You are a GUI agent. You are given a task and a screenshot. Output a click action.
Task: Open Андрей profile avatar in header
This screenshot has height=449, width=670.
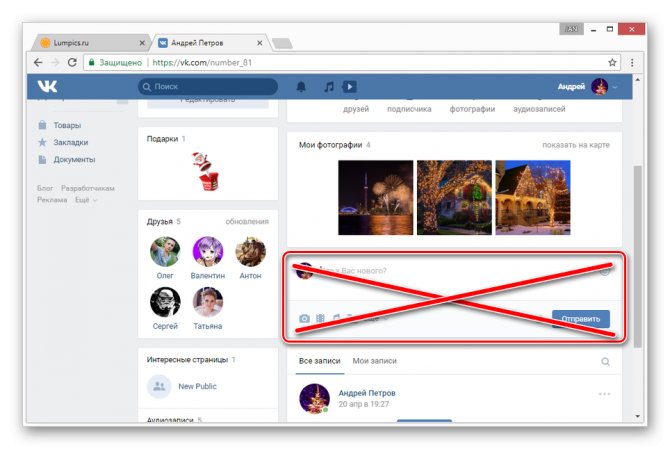coord(599,87)
